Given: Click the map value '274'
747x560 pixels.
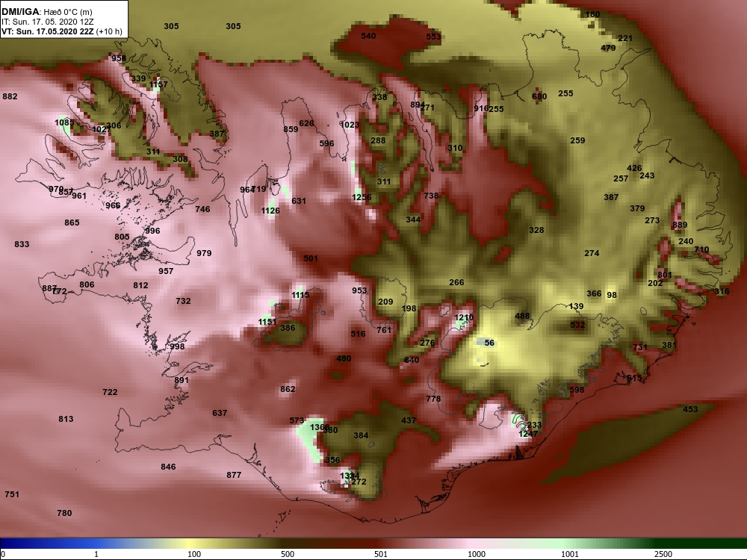Looking at the screenshot, I should 592,253.
